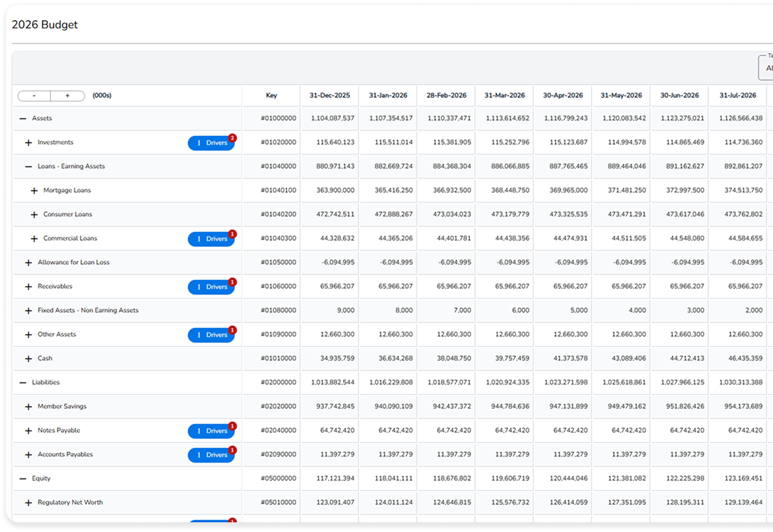
Task: Expand the Consumer Loans row
Action: (x=34, y=214)
